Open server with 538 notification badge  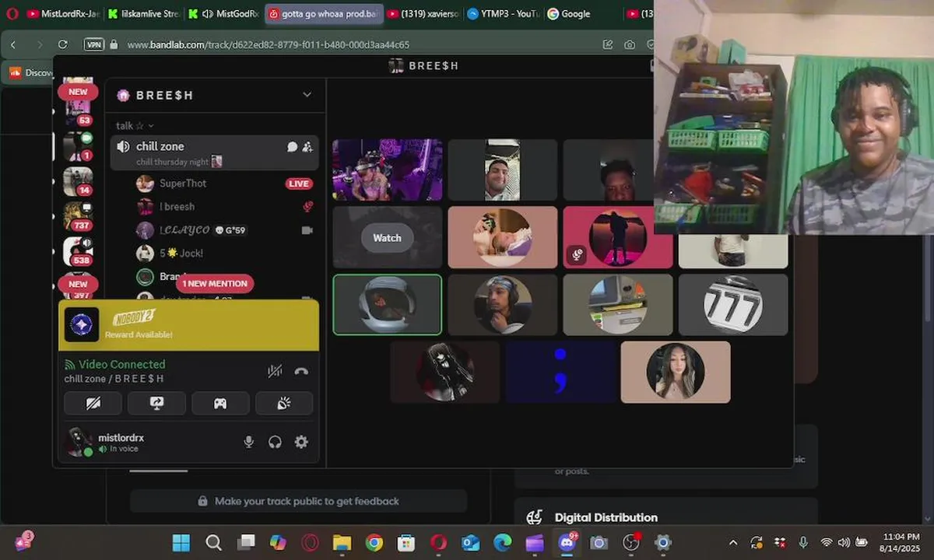tap(78, 252)
